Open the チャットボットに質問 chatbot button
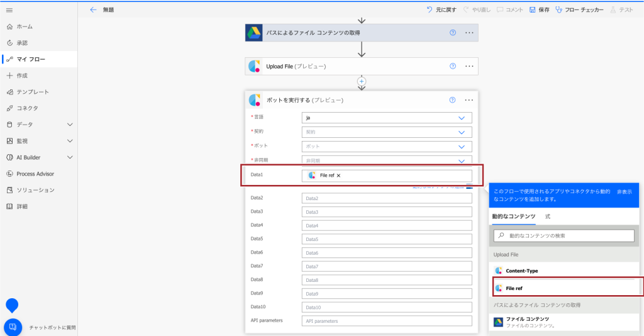The width and height of the screenshot is (644, 336). click(x=13, y=327)
